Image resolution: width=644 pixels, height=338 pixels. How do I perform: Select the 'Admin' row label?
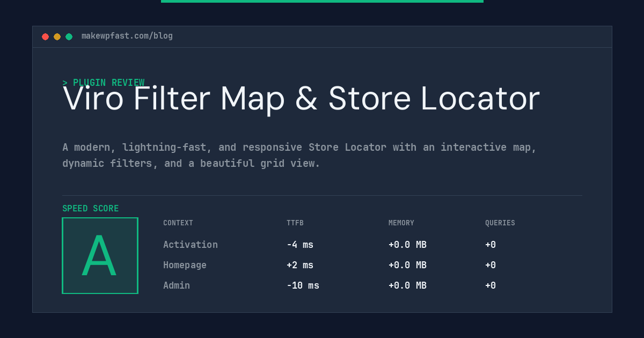(177, 285)
